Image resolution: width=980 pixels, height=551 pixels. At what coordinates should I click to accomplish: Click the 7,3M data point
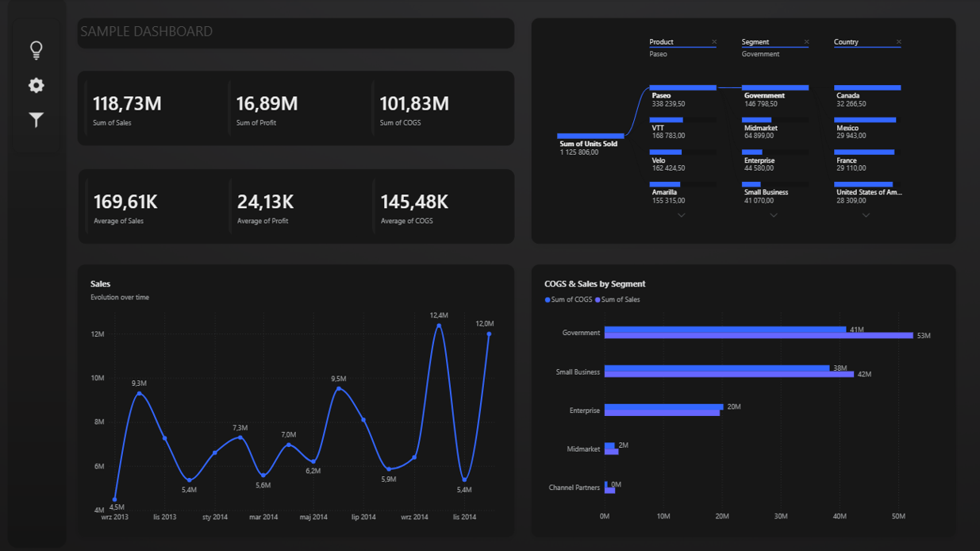click(240, 437)
